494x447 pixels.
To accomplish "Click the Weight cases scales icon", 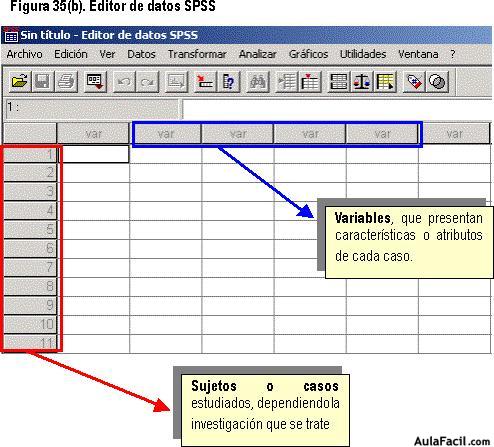I will point(362,81).
